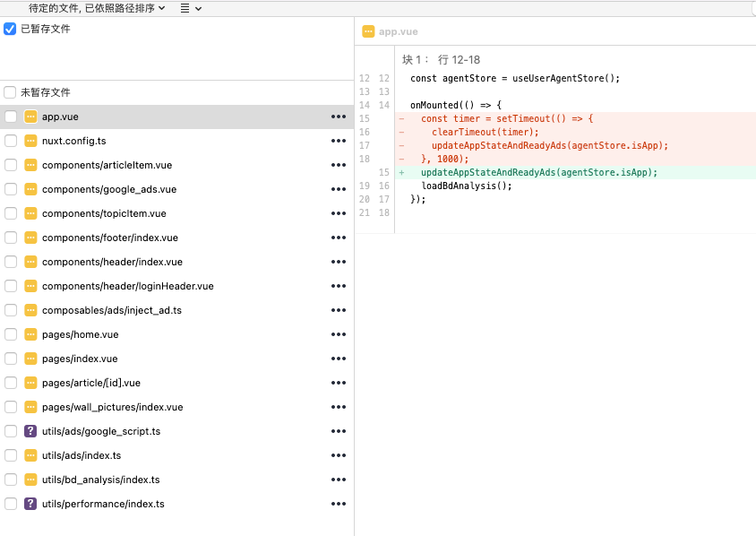The width and height of the screenshot is (756, 536).
Task: Check the utils/ads/google_script.ts checkbox
Action: (x=11, y=431)
